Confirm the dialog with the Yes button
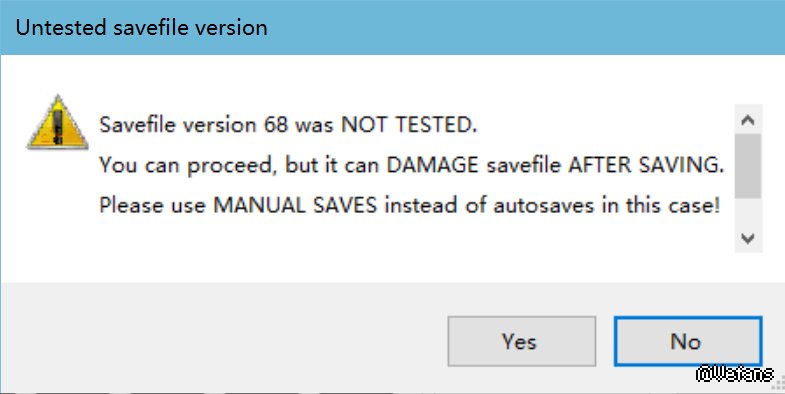Image resolution: width=785 pixels, height=394 pixels. click(x=521, y=341)
